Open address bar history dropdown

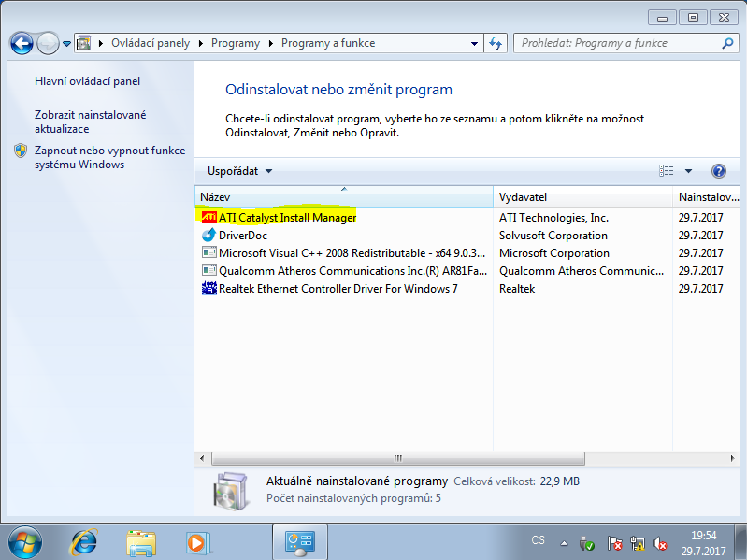[x=474, y=44]
